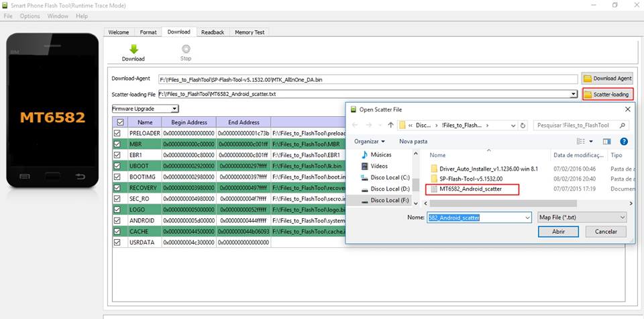The image size is (644, 319).
Task: Sort by Data de modificação column header
Action: point(579,155)
